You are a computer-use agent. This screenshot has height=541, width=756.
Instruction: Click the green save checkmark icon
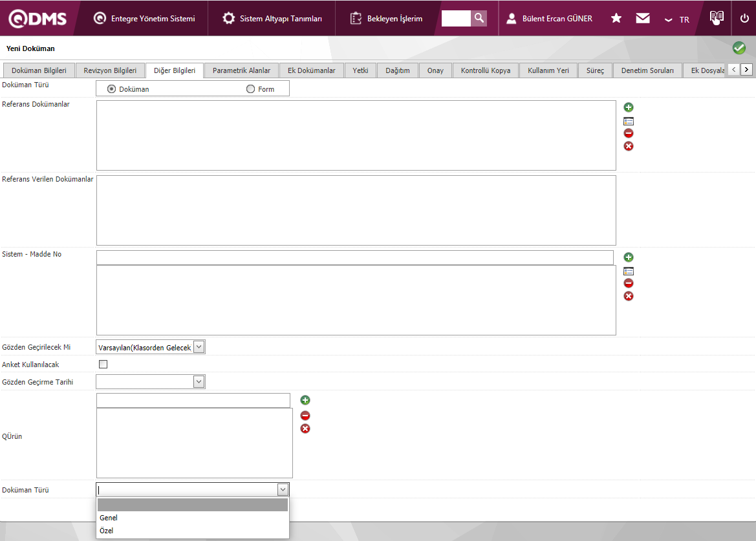tap(739, 48)
